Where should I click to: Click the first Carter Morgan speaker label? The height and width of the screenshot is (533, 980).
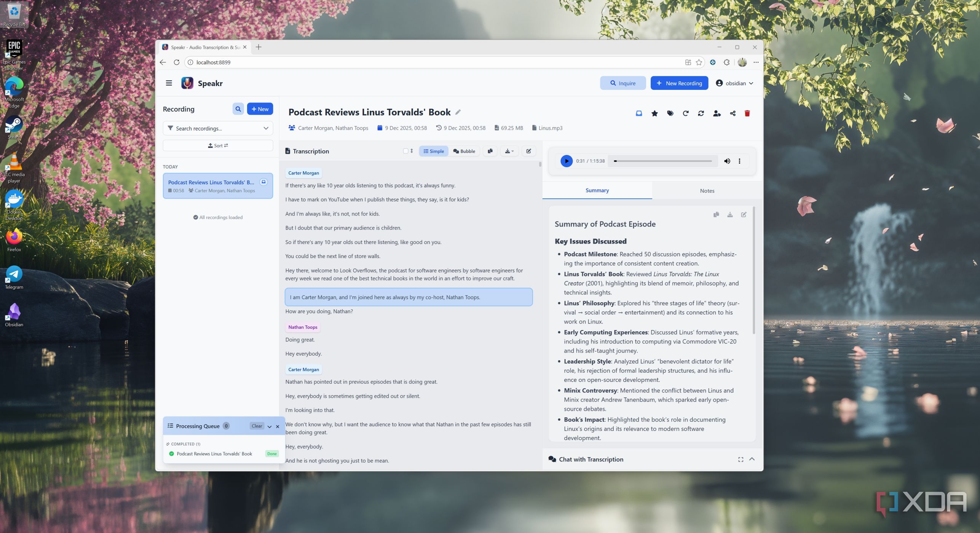coord(303,173)
